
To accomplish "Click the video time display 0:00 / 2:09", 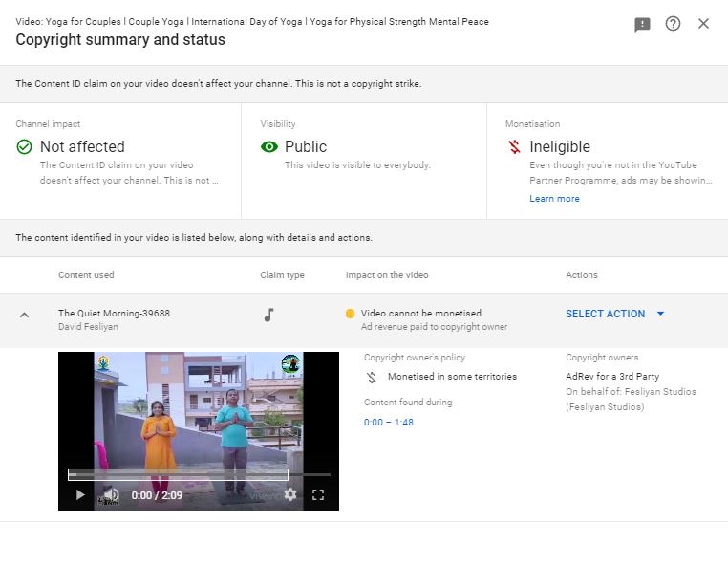I will (x=157, y=495).
